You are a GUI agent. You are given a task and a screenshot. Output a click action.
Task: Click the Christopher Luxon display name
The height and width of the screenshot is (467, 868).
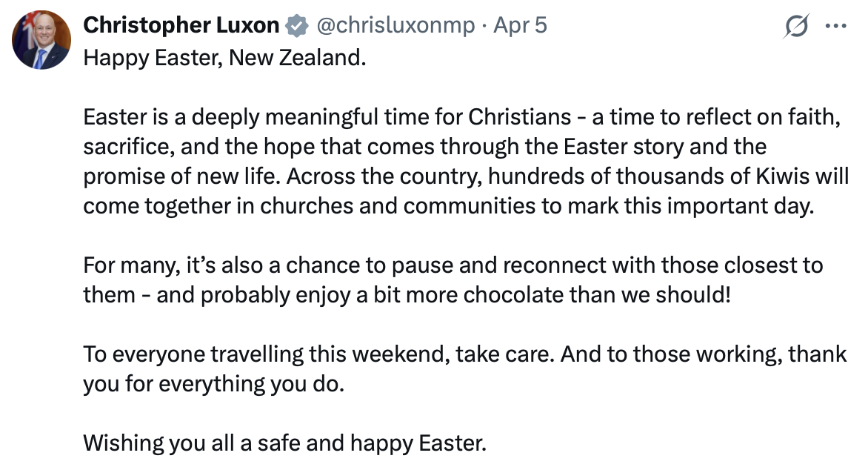(181, 25)
